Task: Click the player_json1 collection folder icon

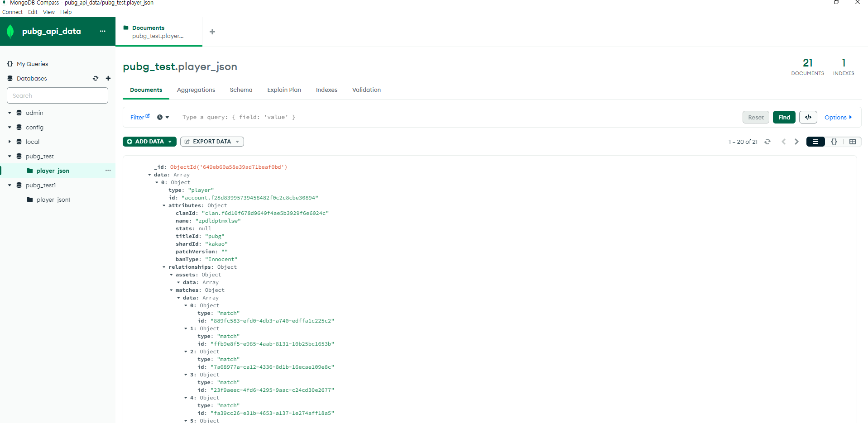Action: 30,200
